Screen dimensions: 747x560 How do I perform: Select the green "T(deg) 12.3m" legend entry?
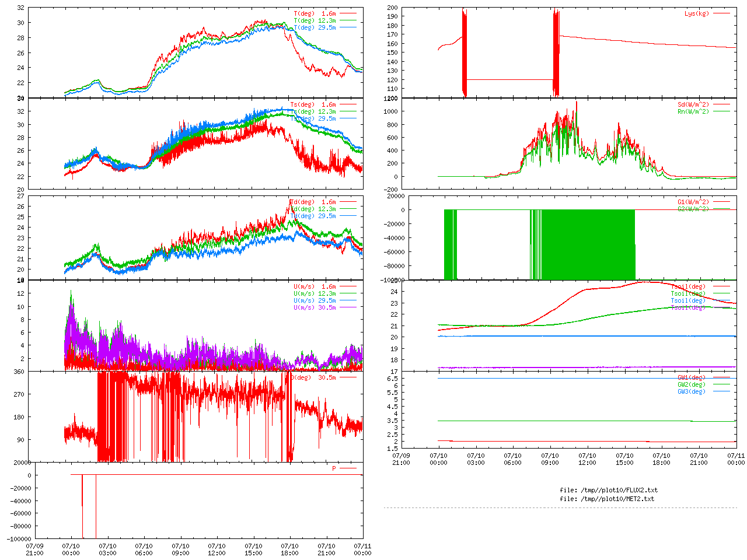coord(315,20)
